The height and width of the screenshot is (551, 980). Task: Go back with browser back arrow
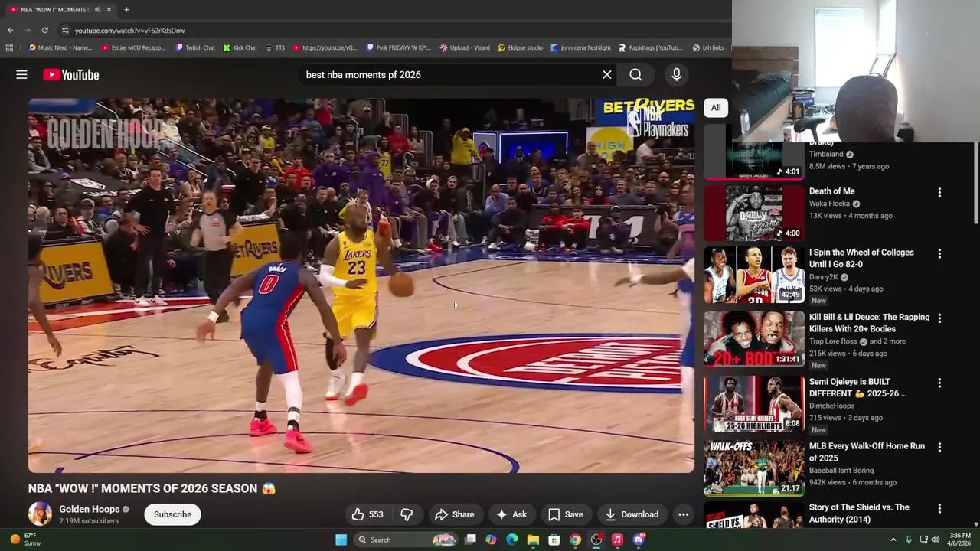10,30
